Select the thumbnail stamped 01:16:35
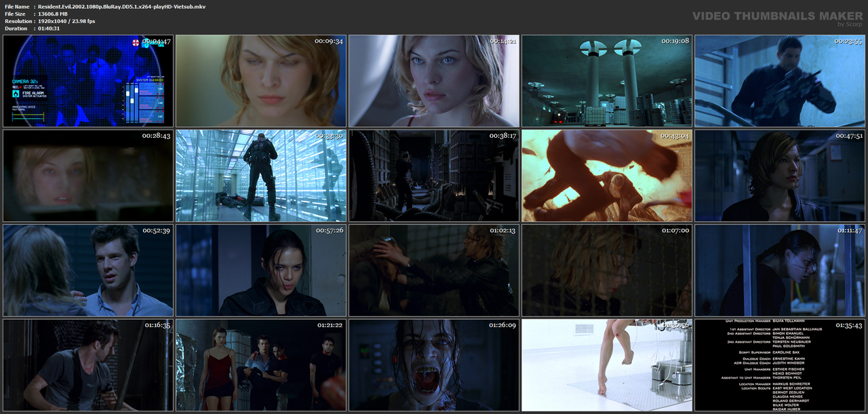 88,365
